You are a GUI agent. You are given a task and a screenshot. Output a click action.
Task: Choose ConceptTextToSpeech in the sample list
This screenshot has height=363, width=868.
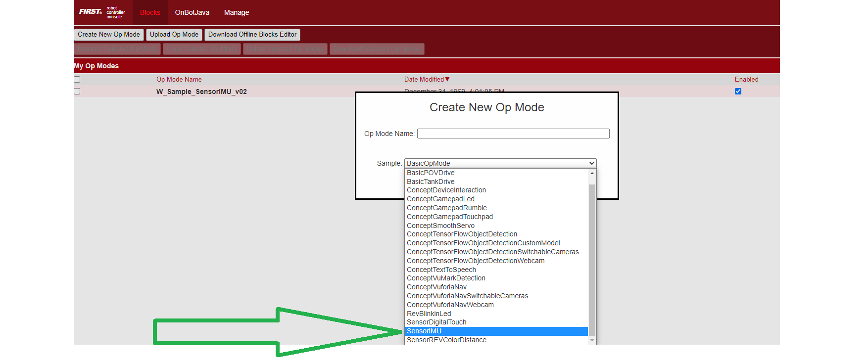tap(441, 270)
